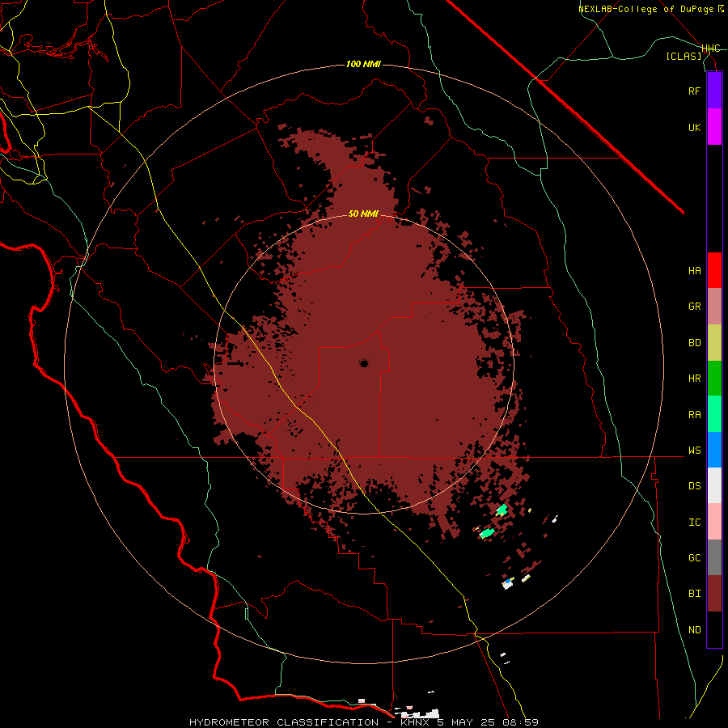This screenshot has height=728, width=728.
Task: Click the BD legend label
Action: click(x=694, y=343)
